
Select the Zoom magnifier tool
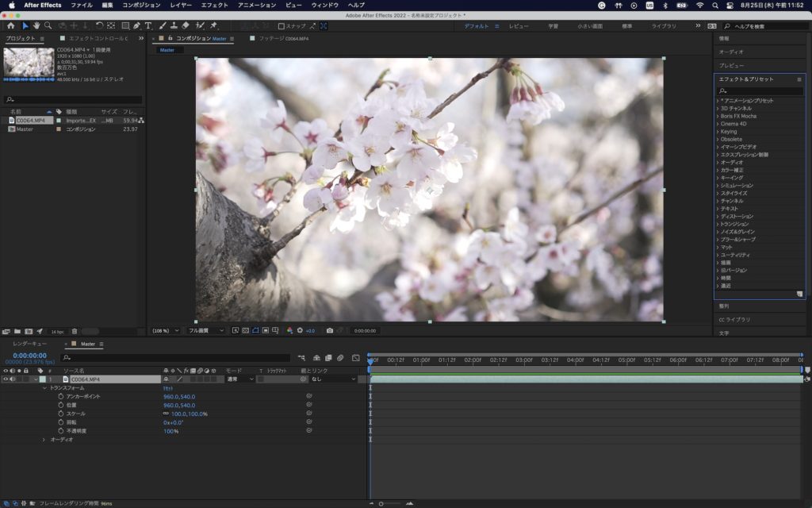coord(48,25)
